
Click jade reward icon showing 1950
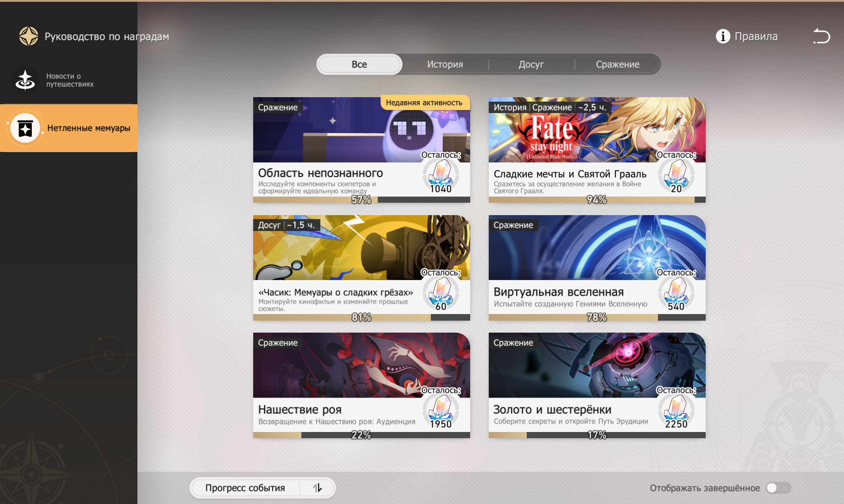[441, 412]
